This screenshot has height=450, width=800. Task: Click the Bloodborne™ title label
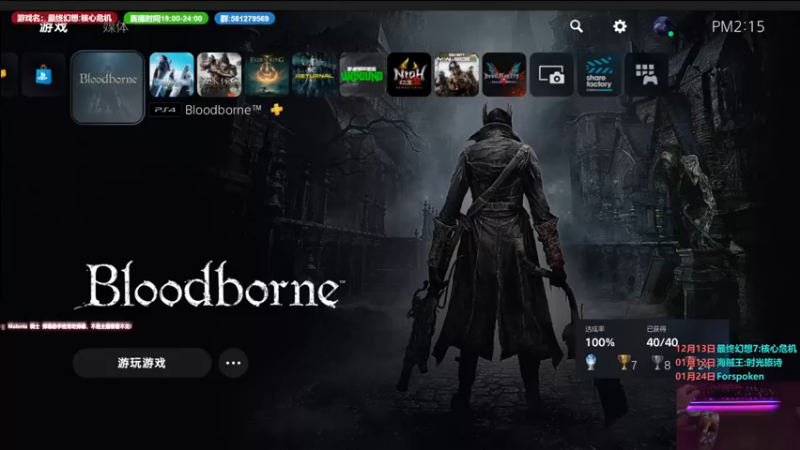(223, 110)
